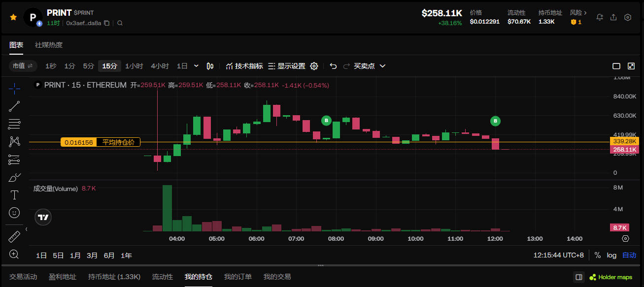Toggle percent scale on price axis
Viewport: 644px width, 287px height.
pos(598,255)
